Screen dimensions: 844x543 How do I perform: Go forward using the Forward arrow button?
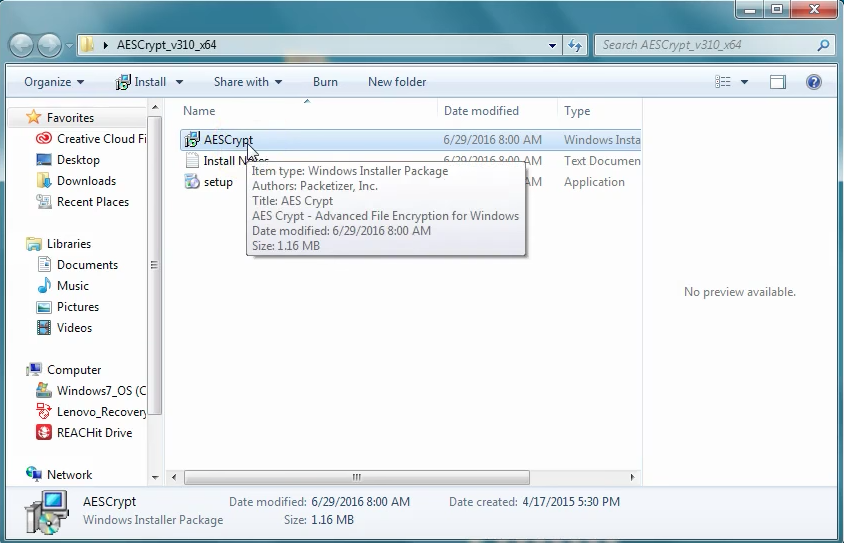coord(50,45)
